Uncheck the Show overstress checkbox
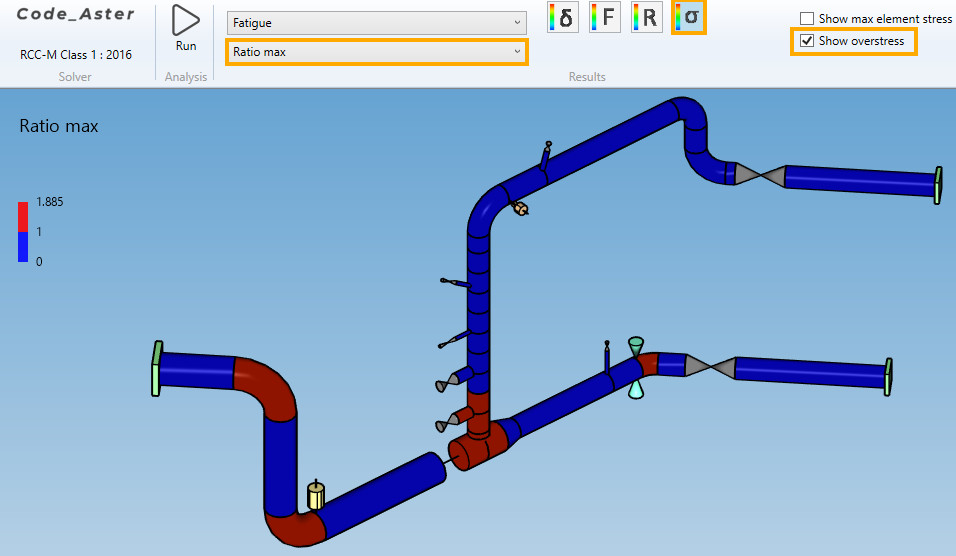The image size is (956, 556). point(807,41)
